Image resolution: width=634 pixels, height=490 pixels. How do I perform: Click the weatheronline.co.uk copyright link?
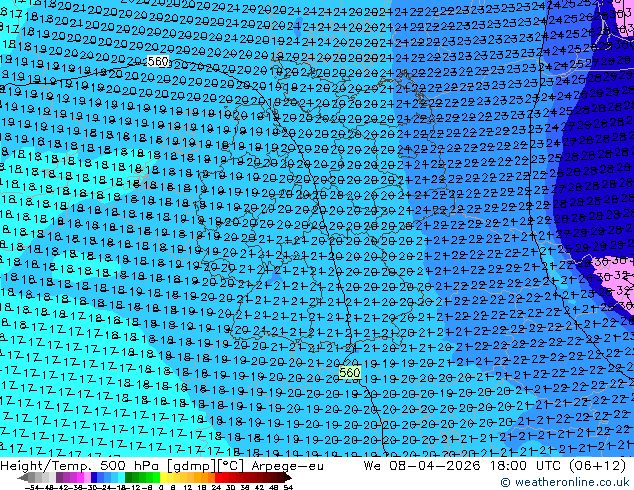(565, 482)
